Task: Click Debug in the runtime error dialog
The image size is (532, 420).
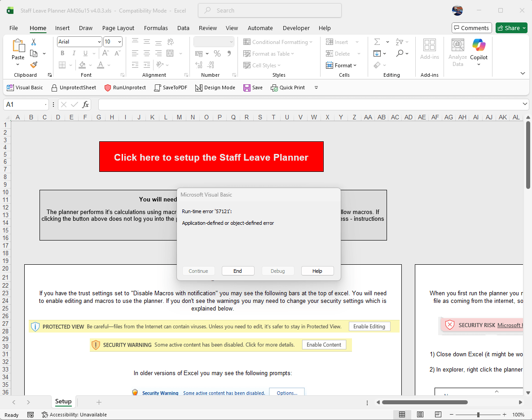Action: click(x=277, y=271)
